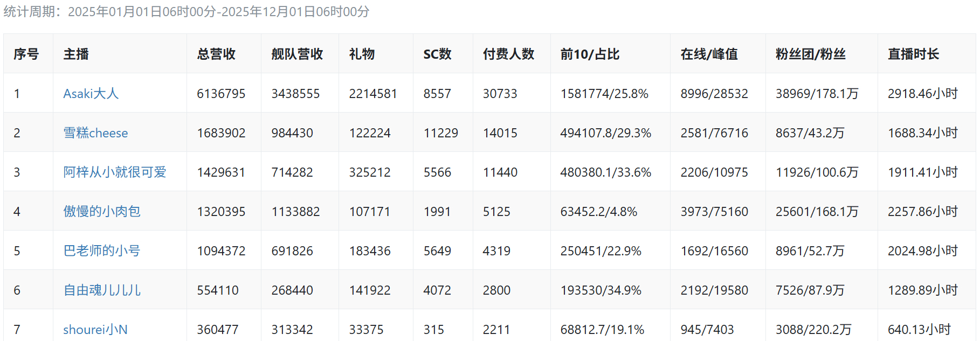Screen dimensions: 980x341
Task: Click the 阿梓从小就很可爱 link
Action: [114, 172]
